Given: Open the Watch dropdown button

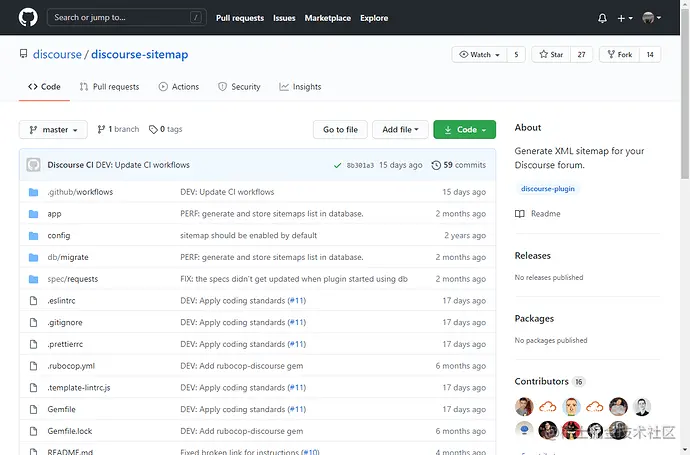Looking at the screenshot, I should pos(479,55).
